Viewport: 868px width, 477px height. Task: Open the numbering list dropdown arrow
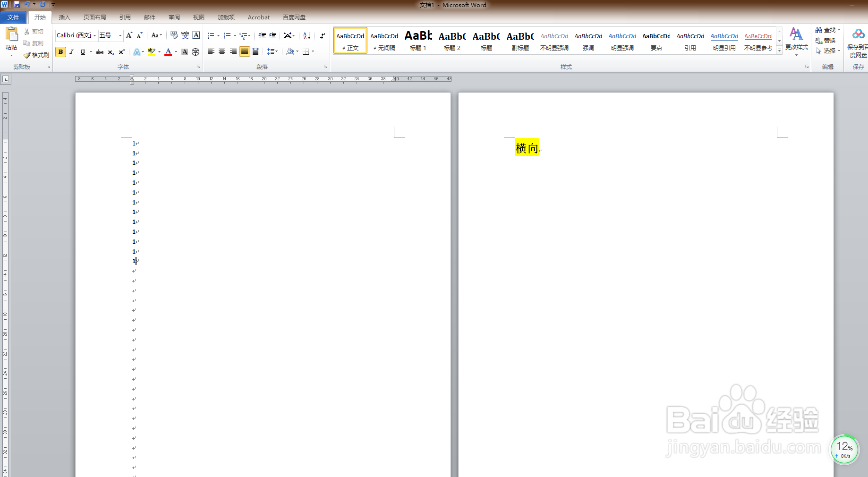tap(235, 36)
